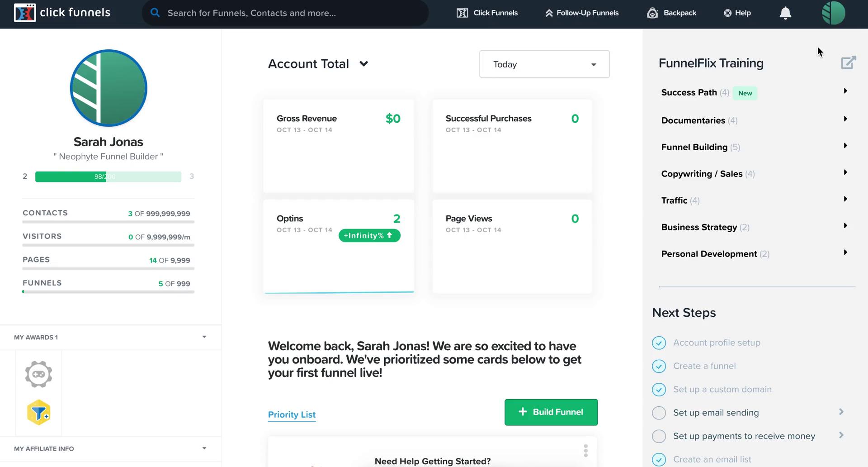Click the Documentaries training link
868x467 pixels.
pos(693,120)
